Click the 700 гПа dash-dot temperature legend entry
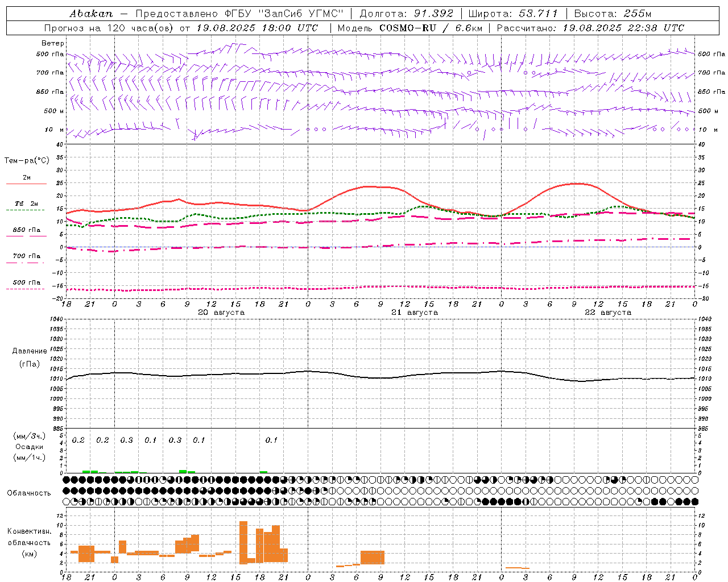The width and height of the screenshot is (728, 582). tap(26, 256)
